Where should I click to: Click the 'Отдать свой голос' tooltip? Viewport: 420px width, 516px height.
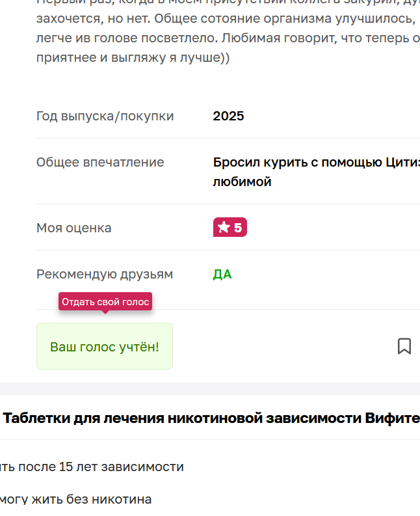(x=105, y=302)
